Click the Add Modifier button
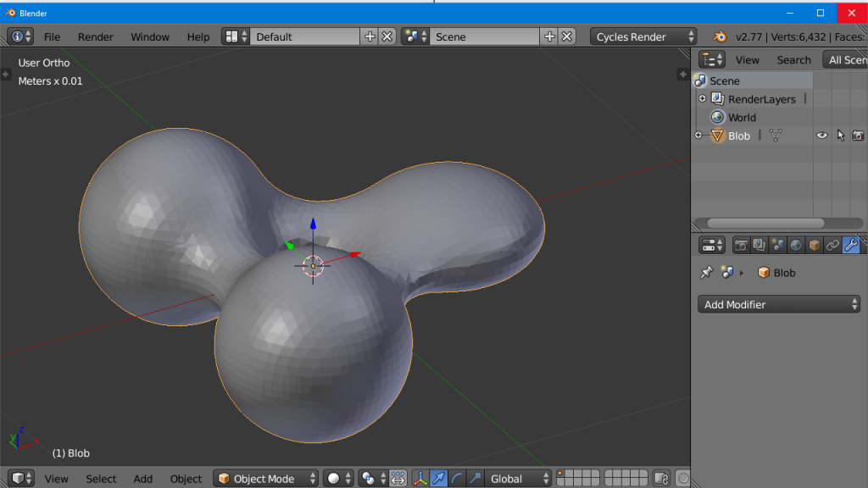868x488 pixels. click(x=778, y=304)
